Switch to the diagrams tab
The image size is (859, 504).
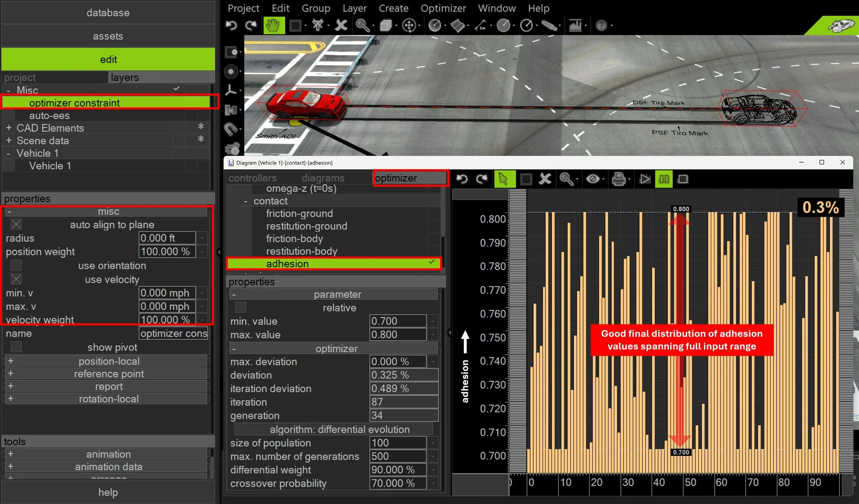coord(323,178)
